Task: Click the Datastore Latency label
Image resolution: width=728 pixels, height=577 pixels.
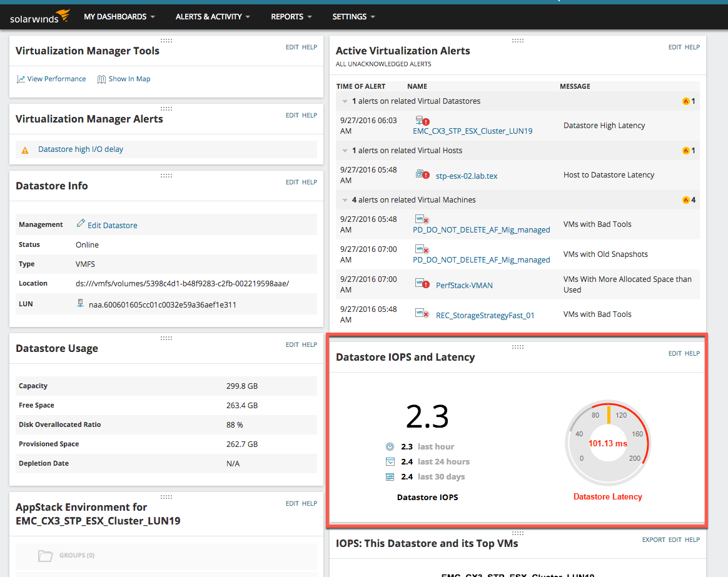Action: pyautogui.click(x=608, y=497)
